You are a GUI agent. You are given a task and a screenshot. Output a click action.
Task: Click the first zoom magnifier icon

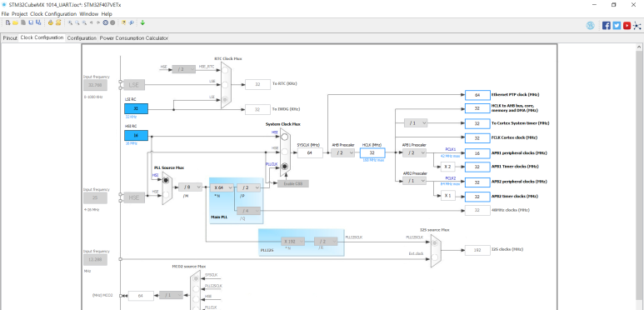click(70, 23)
